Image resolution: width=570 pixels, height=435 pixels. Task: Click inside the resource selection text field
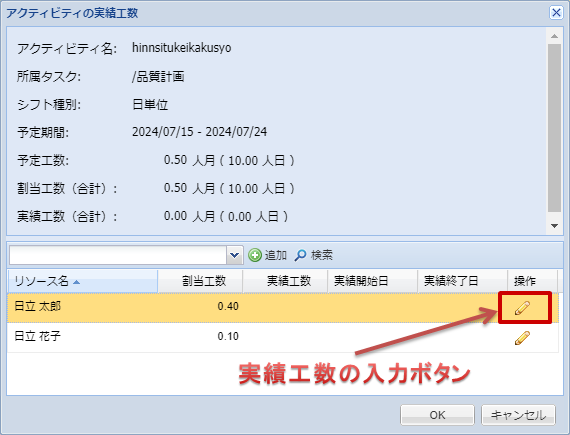pyautogui.click(x=118, y=255)
